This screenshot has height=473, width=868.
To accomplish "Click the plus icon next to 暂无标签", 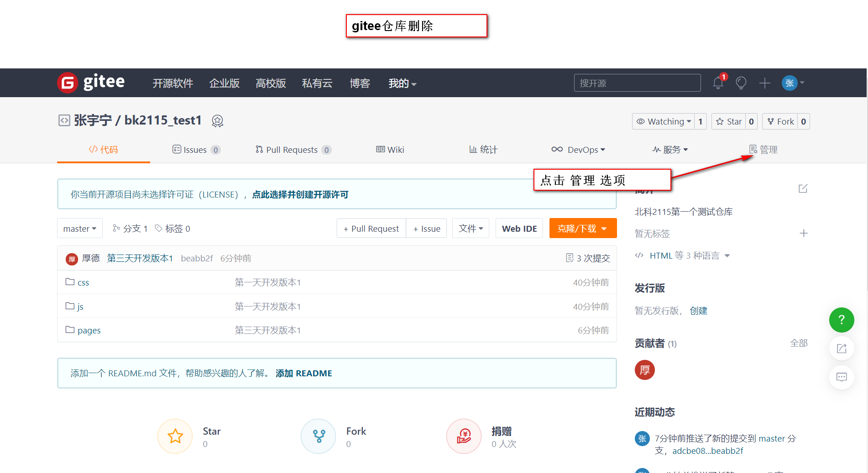I will (x=804, y=233).
